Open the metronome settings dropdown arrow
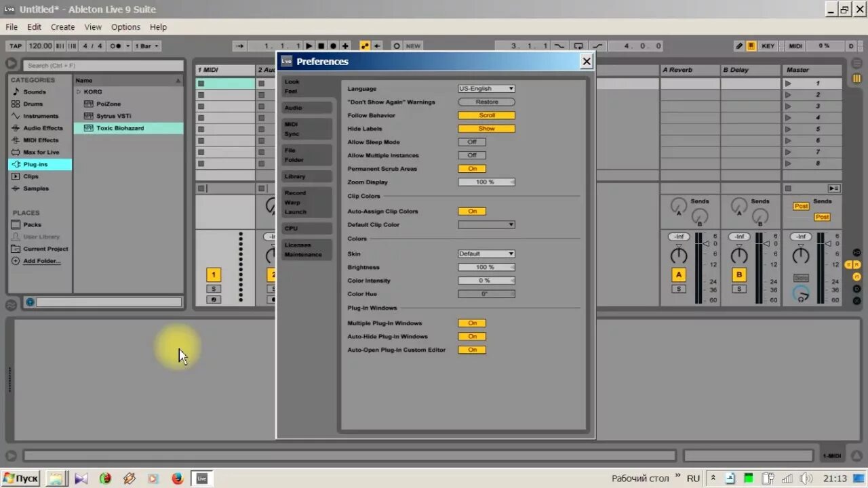 coord(127,46)
